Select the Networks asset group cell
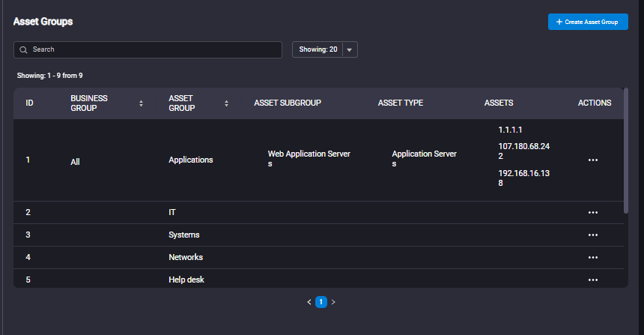This screenshot has width=644, height=335. (186, 257)
